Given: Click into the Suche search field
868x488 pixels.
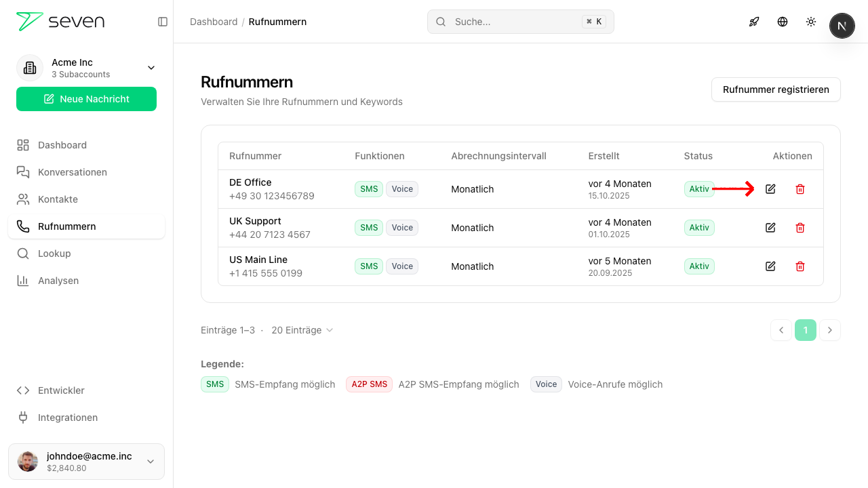Looking at the screenshot, I should coord(519,21).
